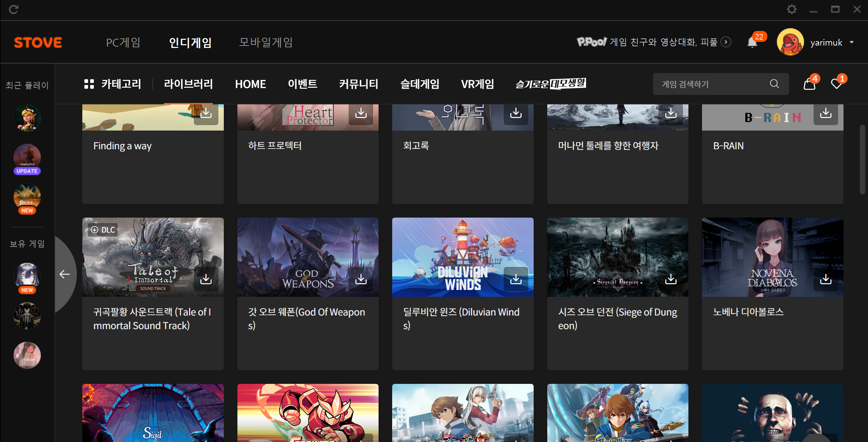Download Siege of Dungeon game
The image size is (868, 442).
pos(671,279)
